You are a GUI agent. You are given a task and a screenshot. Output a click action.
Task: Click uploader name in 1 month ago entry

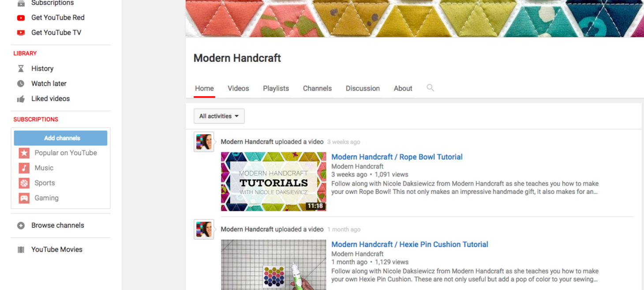point(247,229)
